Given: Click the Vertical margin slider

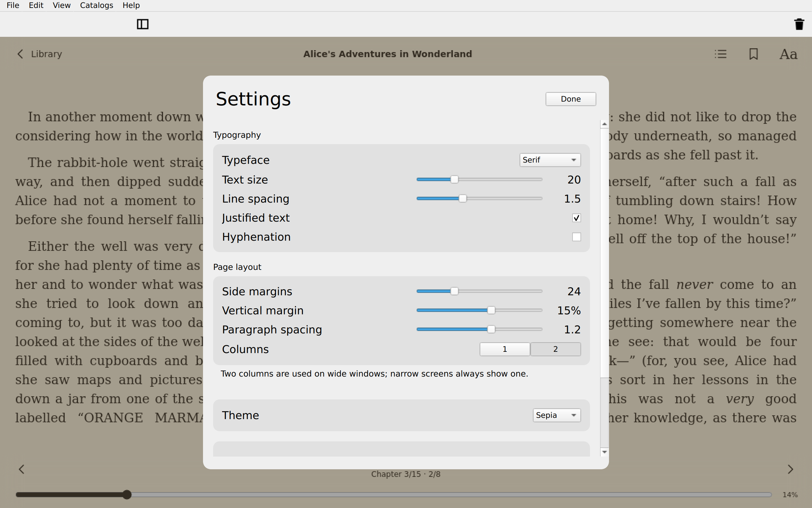Looking at the screenshot, I should [x=479, y=311].
